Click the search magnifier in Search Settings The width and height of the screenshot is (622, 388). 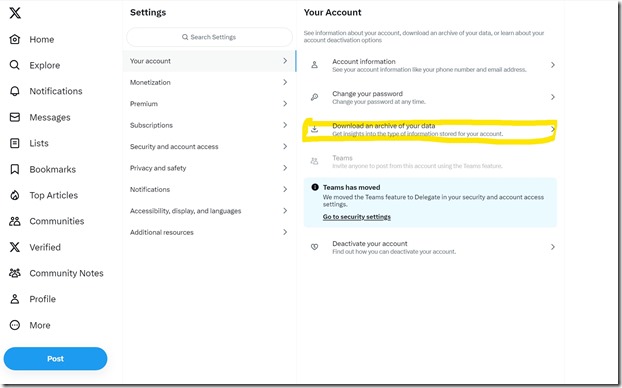(185, 37)
